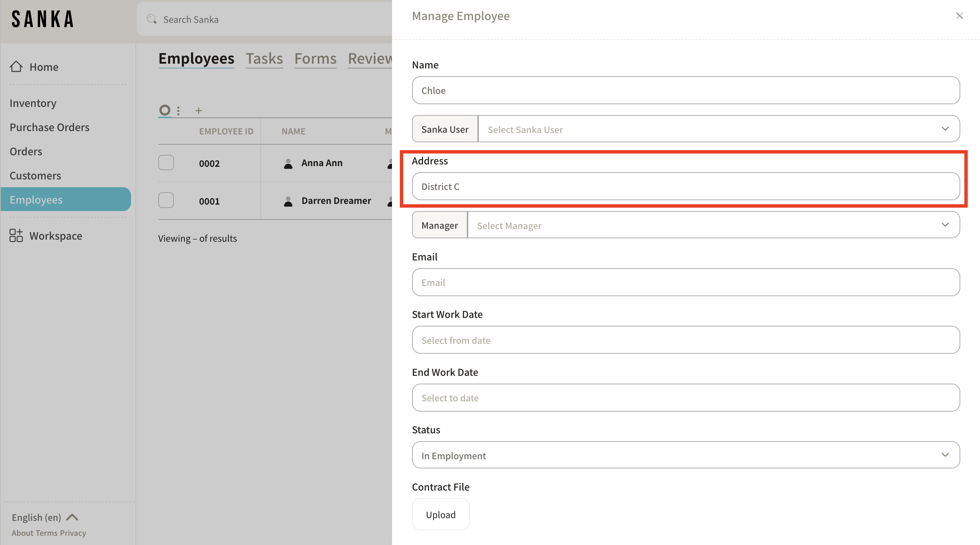Open the Select Sanka User dropdown

pos(718,129)
